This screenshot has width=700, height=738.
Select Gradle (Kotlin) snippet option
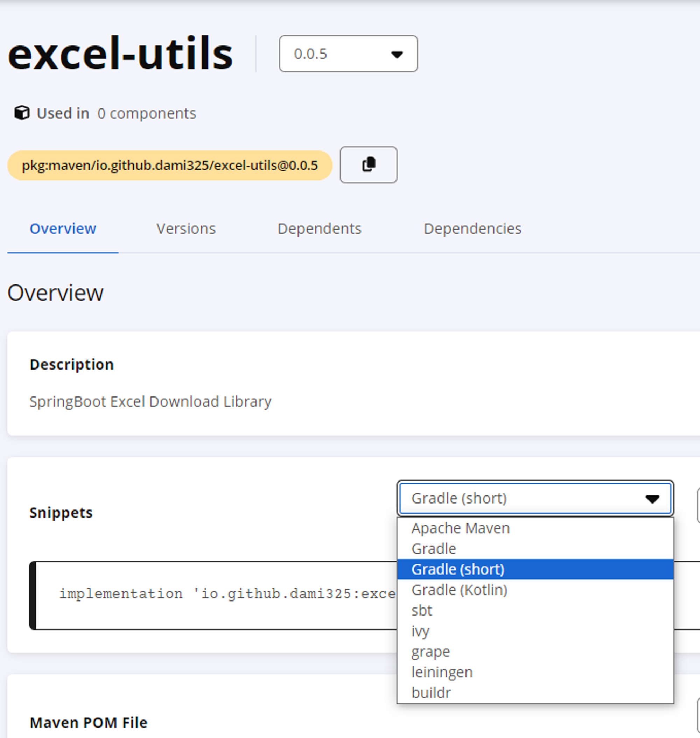click(535, 590)
